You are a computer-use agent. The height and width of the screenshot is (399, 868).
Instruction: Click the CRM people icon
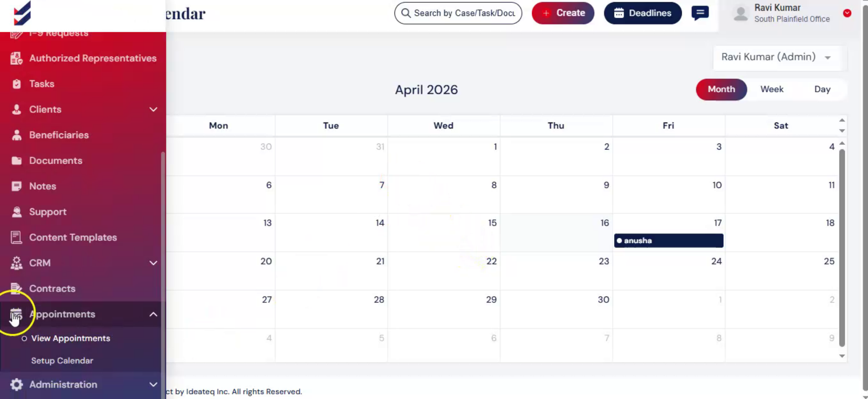[x=16, y=263]
